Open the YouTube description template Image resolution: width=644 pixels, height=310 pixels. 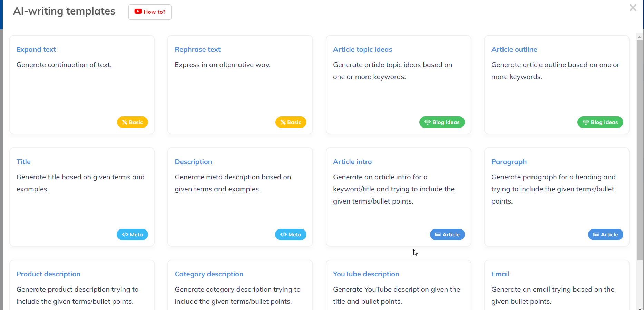coord(366,274)
